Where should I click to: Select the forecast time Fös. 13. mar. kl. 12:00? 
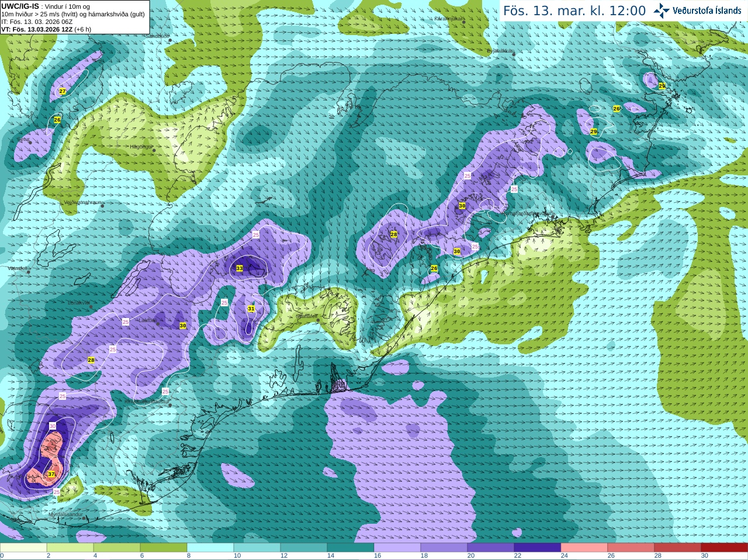point(575,11)
